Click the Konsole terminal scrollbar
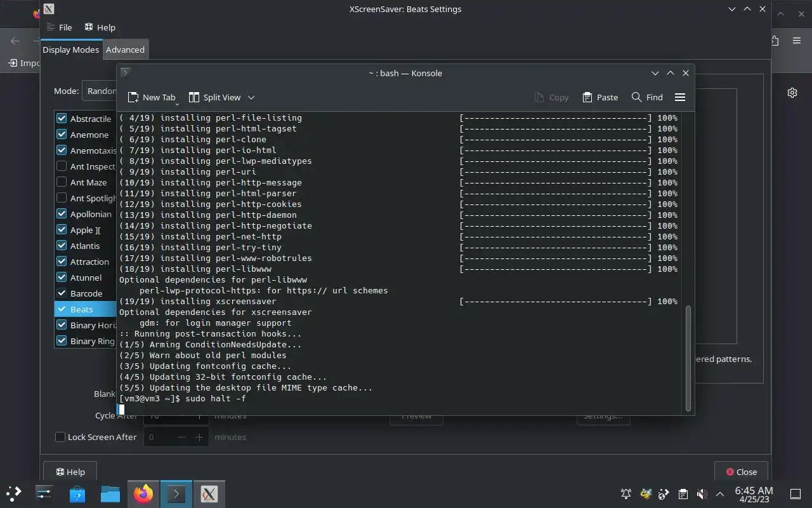812x508 pixels. coord(688,359)
